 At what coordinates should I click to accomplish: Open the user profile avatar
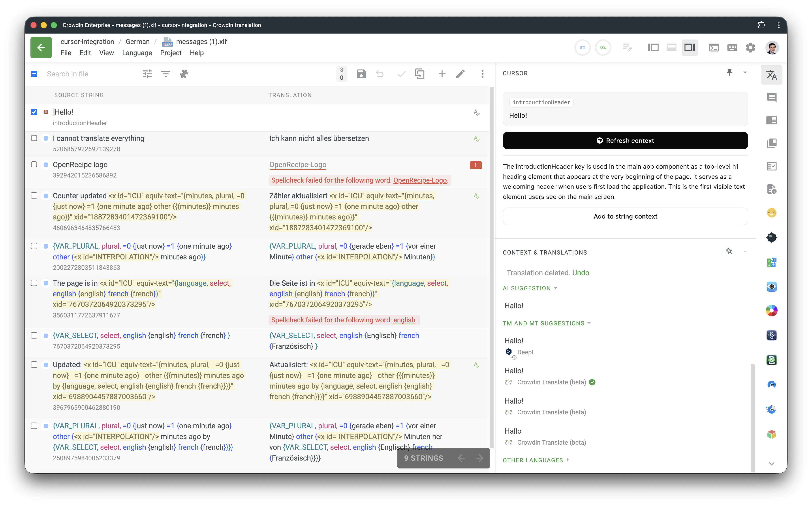[772, 47]
